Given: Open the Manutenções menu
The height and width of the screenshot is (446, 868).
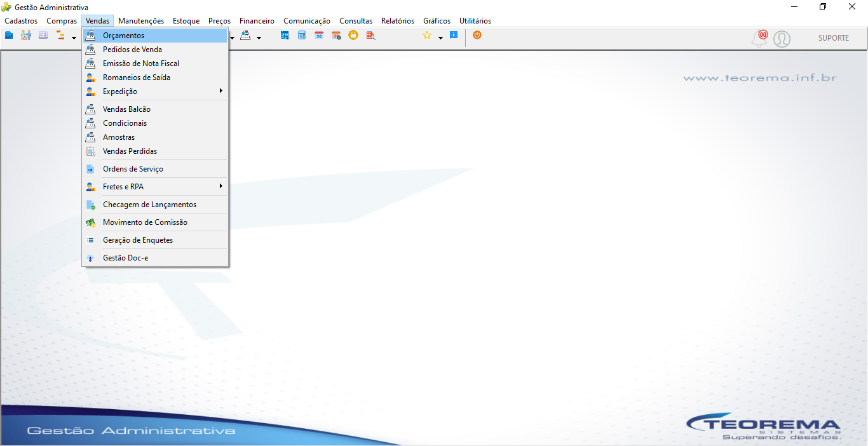Looking at the screenshot, I should pyautogui.click(x=141, y=21).
